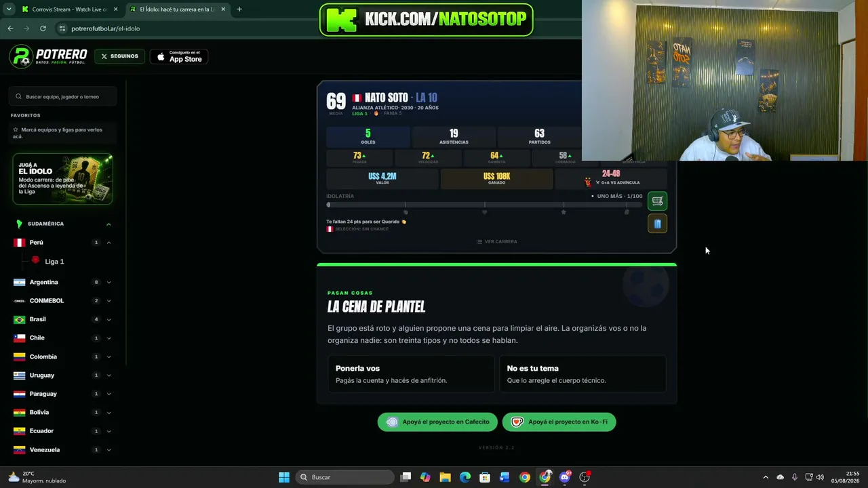Collapse the Sudamérica section
This screenshot has height=488, width=868.
tap(108, 224)
